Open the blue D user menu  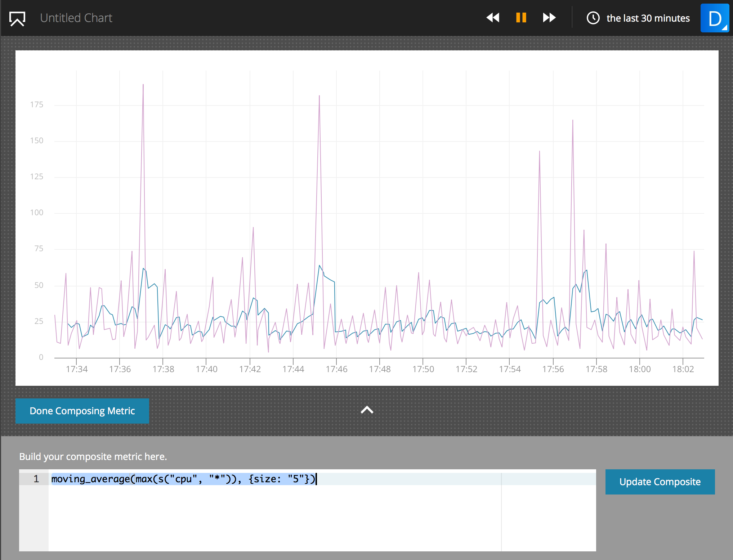coord(715,18)
